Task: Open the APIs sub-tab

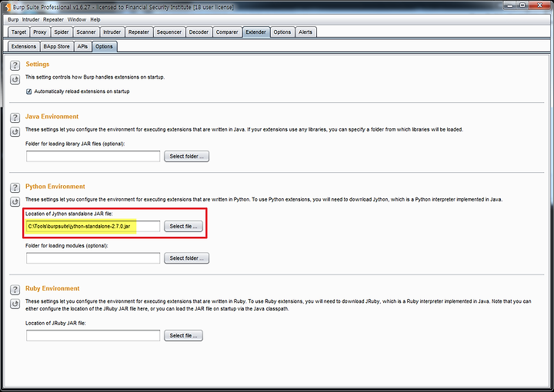Action: [82, 46]
